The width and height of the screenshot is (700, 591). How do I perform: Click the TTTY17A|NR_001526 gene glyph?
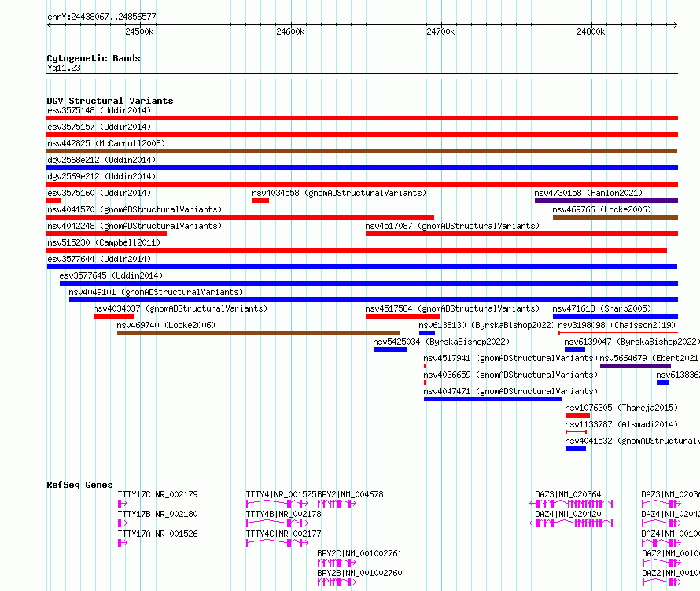pos(123,543)
